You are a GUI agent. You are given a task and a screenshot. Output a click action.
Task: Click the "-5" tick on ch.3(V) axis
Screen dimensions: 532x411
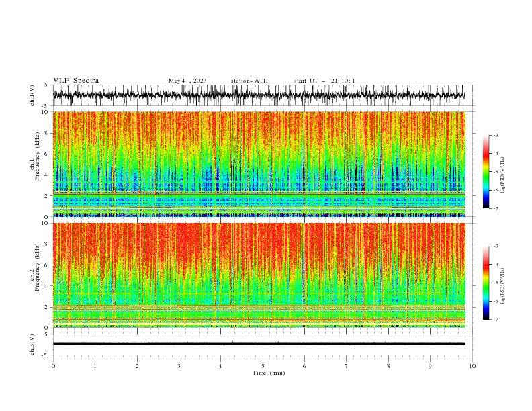point(46,355)
